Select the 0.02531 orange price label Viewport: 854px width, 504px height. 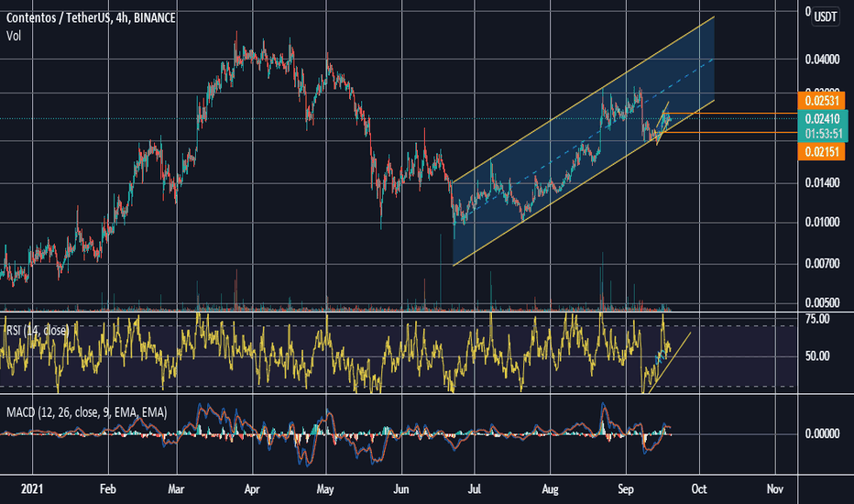[821, 101]
